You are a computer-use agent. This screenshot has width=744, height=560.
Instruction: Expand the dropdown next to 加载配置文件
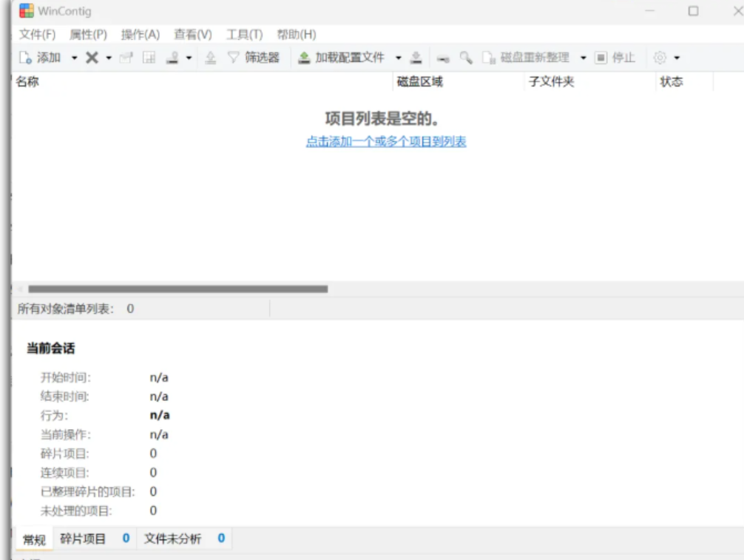tap(399, 58)
